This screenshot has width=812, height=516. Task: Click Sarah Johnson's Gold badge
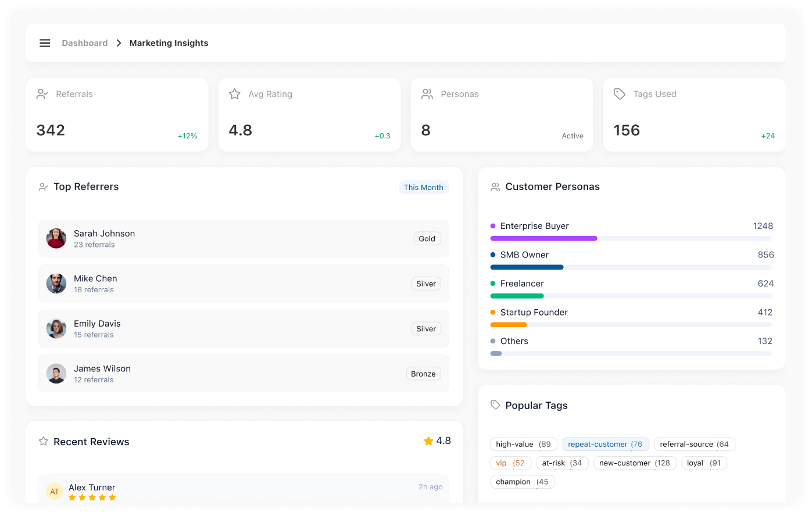click(427, 239)
